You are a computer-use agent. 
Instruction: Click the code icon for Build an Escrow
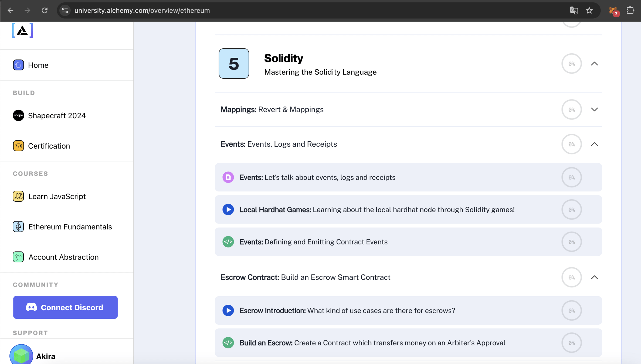[228, 343]
